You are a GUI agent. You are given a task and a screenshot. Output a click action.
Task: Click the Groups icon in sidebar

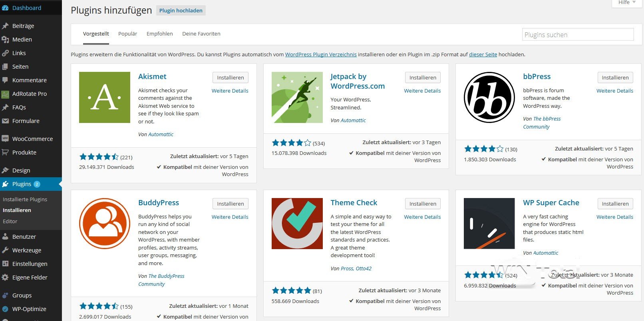(x=5, y=295)
